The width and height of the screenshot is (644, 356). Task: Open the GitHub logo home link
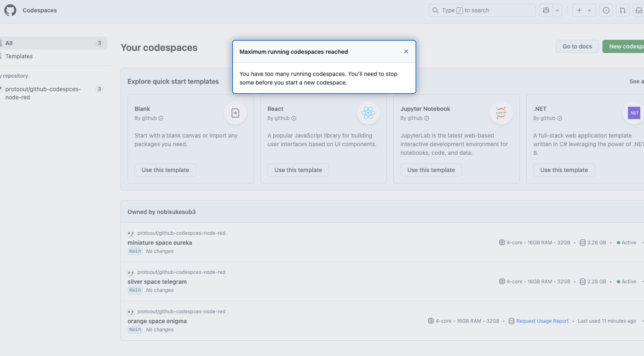pos(10,10)
